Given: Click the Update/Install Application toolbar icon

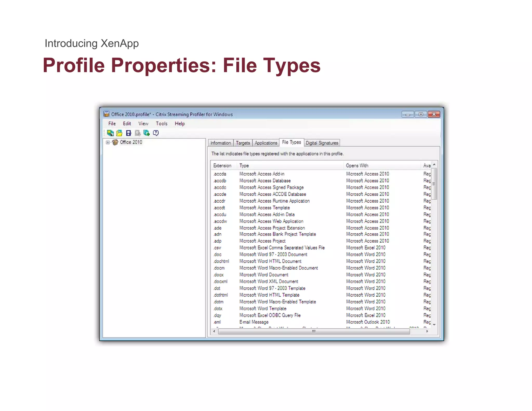Looking at the screenshot, I should (147, 133).
